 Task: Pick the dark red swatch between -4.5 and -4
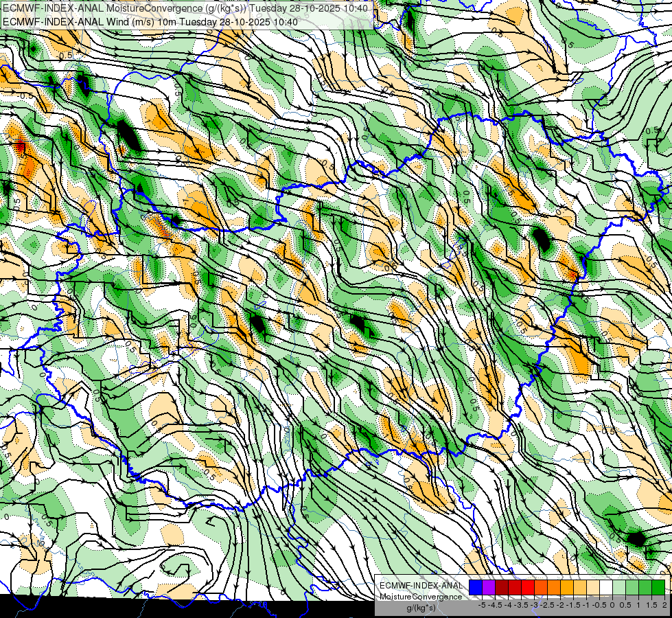(x=502, y=588)
